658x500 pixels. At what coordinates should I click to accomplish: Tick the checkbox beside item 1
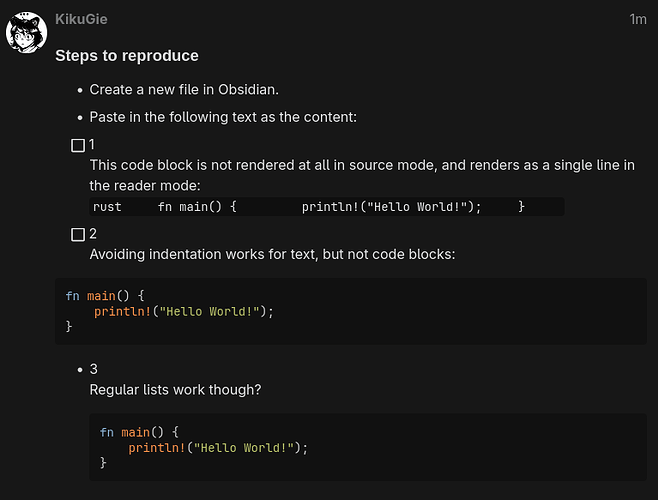tap(78, 145)
